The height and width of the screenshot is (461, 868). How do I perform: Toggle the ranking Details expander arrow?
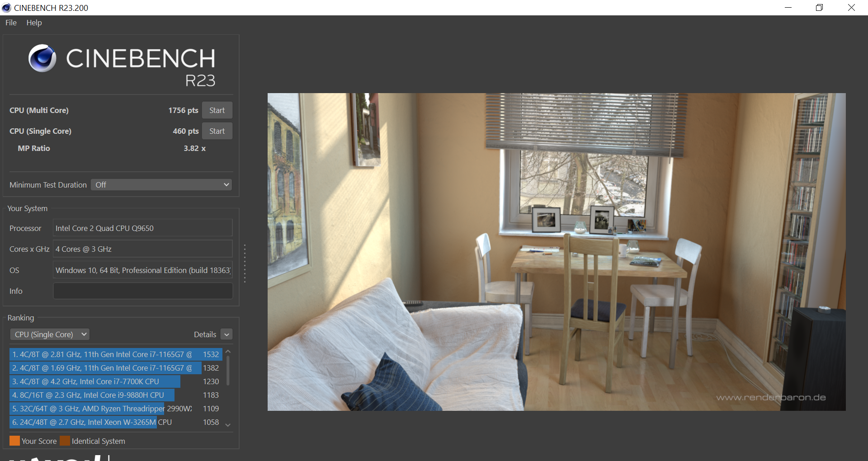point(227,334)
